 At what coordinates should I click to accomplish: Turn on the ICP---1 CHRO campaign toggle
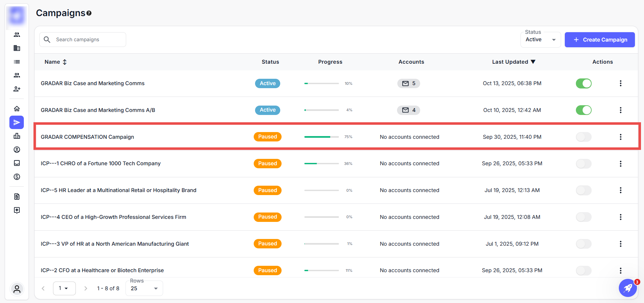(x=583, y=164)
